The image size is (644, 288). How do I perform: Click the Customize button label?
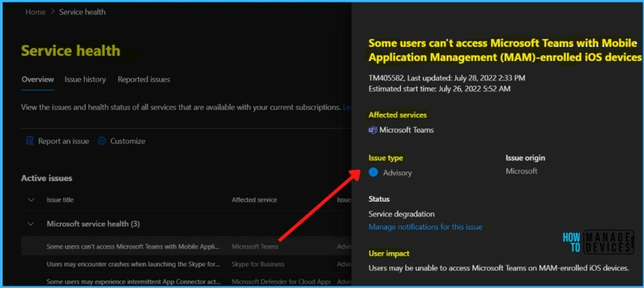point(128,141)
